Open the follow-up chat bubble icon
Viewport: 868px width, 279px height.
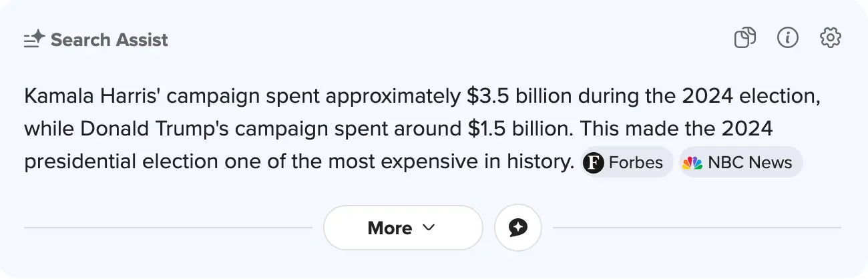(517, 228)
